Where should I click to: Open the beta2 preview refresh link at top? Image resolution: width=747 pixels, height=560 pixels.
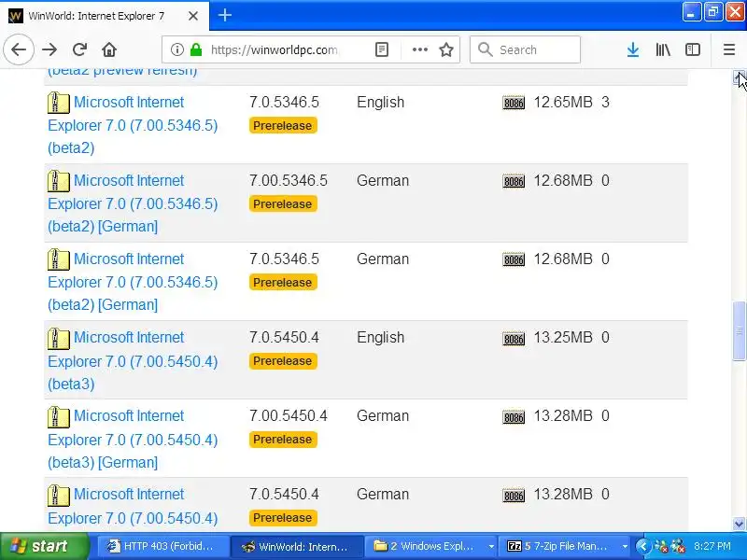122,73
